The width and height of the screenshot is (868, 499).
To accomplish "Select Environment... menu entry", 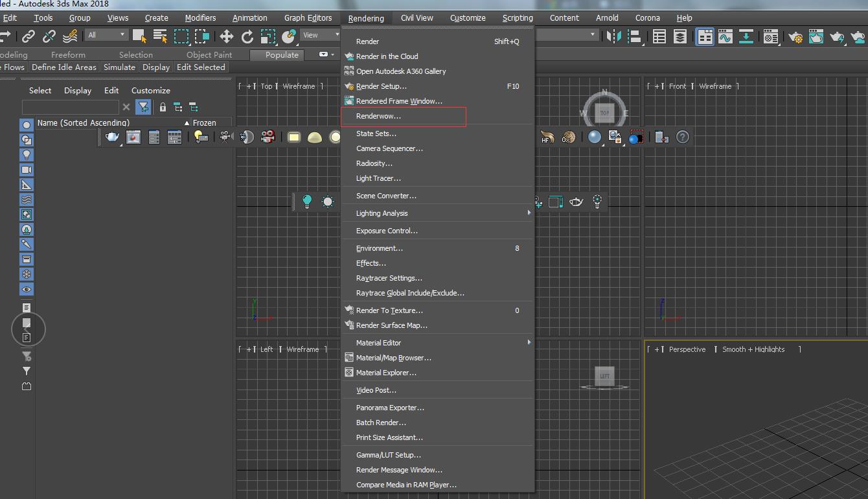I will [x=437, y=248].
